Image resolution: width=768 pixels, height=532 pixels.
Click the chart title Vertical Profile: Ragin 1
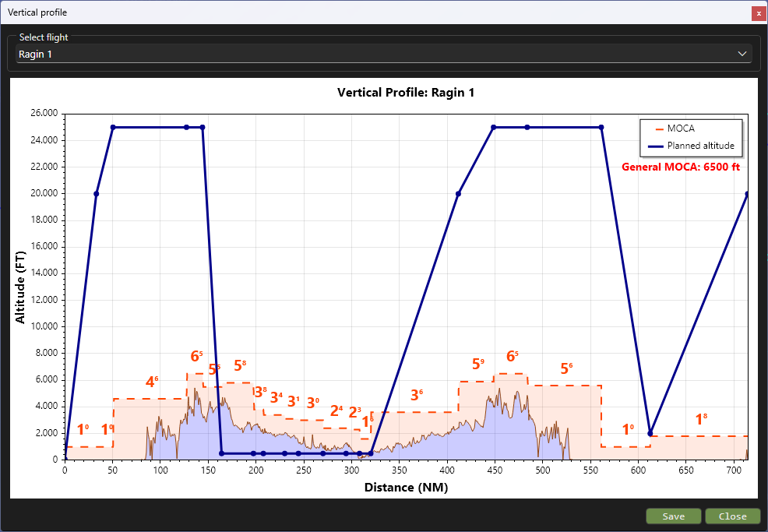tap(406, 92)
